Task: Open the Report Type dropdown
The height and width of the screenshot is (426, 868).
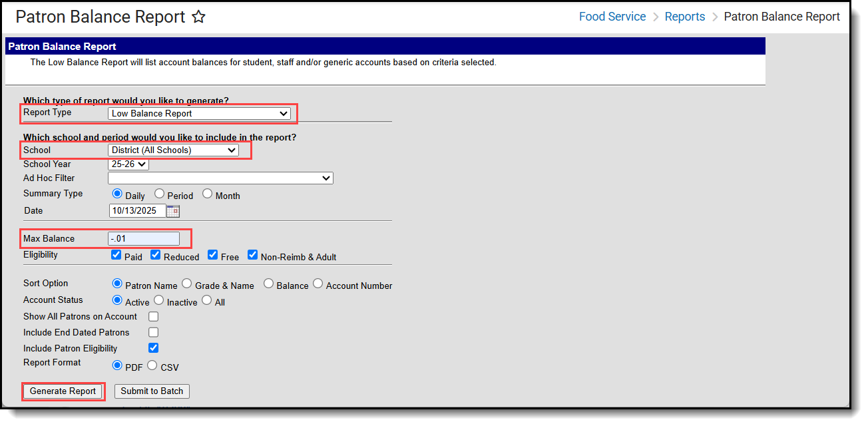Action: [199, 114]
